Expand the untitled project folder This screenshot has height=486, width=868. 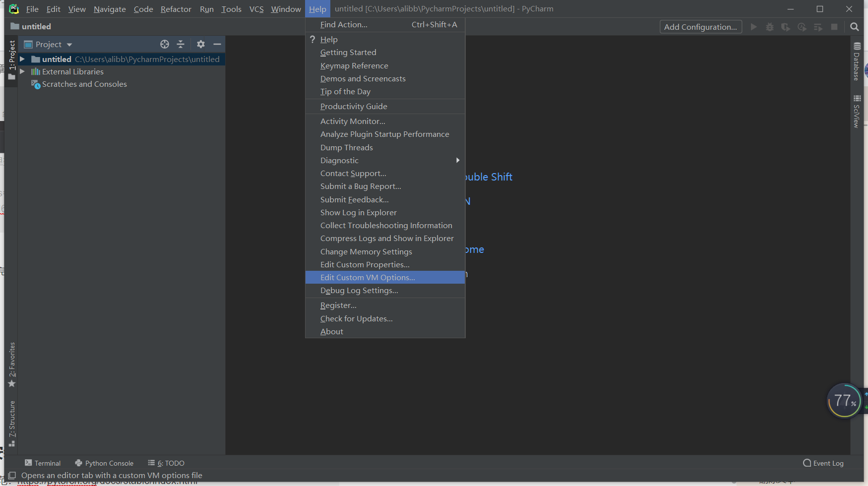coord(22,59)
